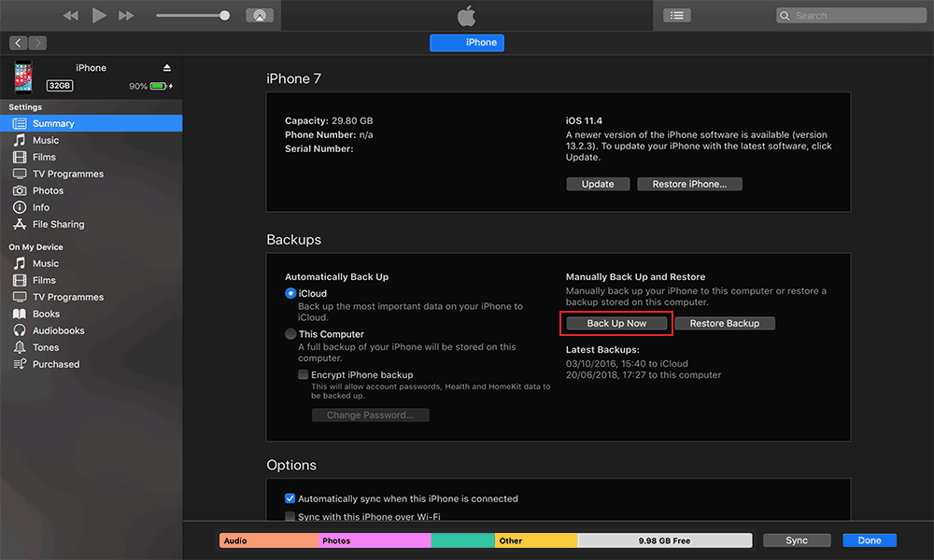Open TV Programmes under Settings
The height and width of the screenshot is (560, 934).
tap(92, 174)
